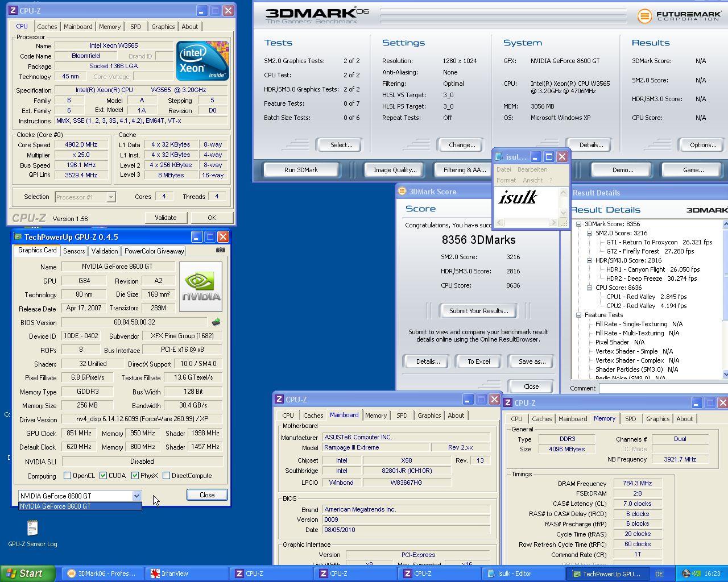Image resolution: width=728 pixels, height=582 pixels.
Task: Open GPU-Z Sensor Log desktop file
Action: [32, 533]
